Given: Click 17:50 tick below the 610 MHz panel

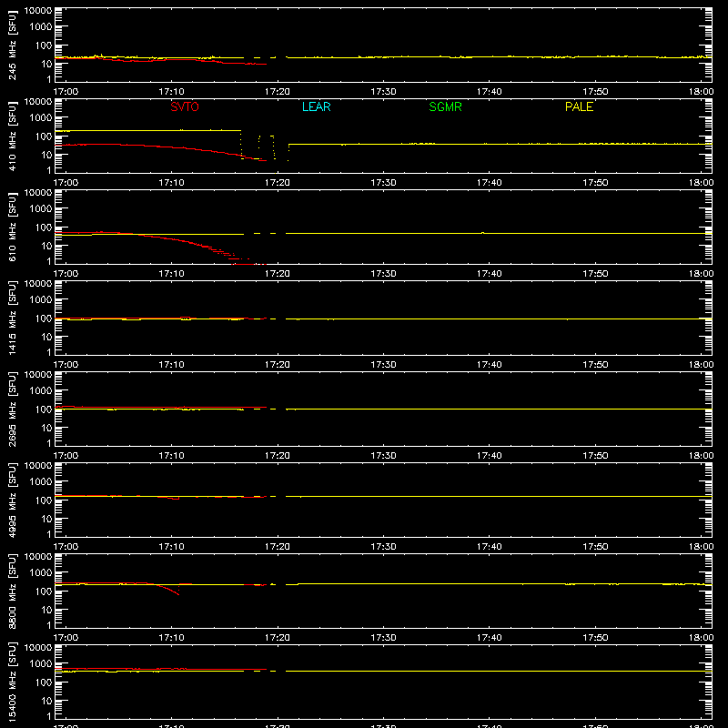Looking at the screenshot, I should click(595, 274).
